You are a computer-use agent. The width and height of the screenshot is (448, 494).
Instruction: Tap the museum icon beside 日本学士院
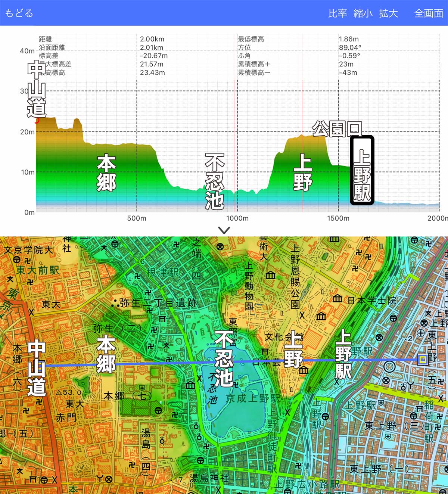pyautogui.click(x=337, y=299)
